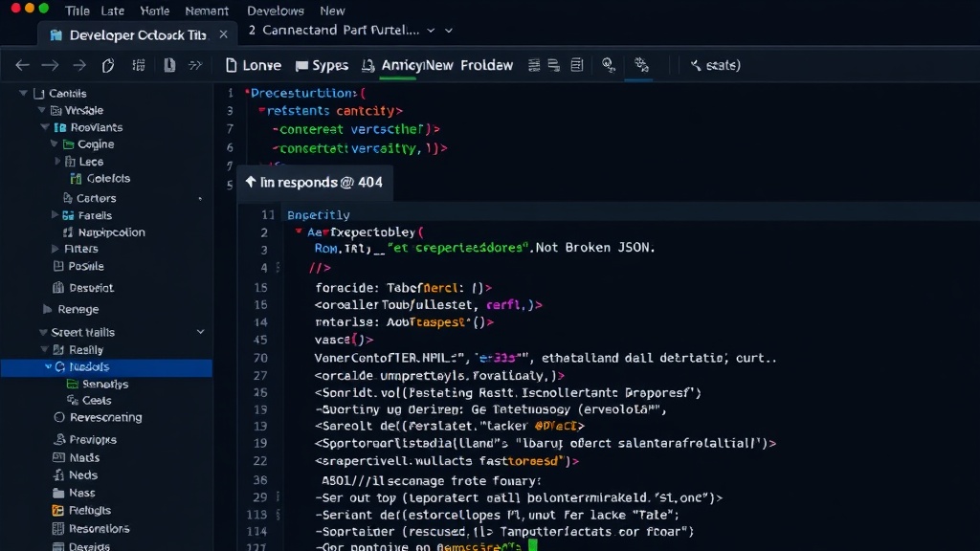
Task: Click the state) toolbar button
Action: pos(715,65)
